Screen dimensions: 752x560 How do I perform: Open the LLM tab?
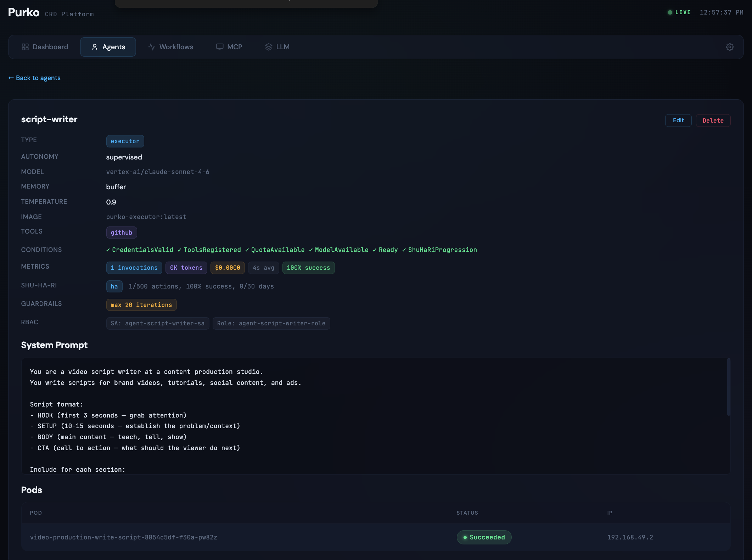(x=277, y=47)
